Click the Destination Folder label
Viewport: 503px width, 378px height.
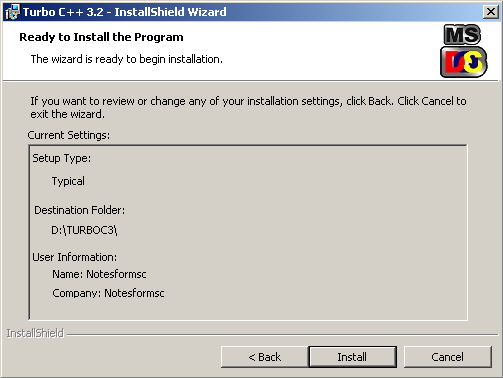[x=79, y=210]
